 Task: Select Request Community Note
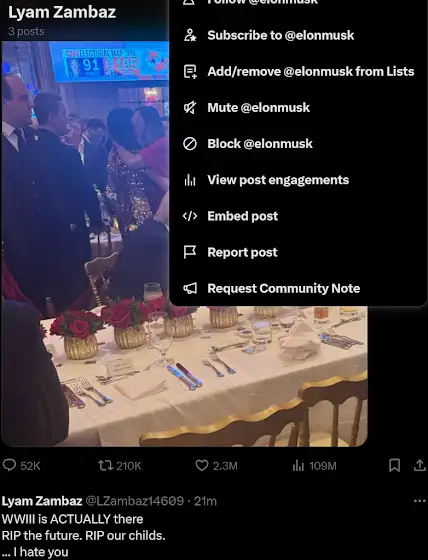coord(298,288)
